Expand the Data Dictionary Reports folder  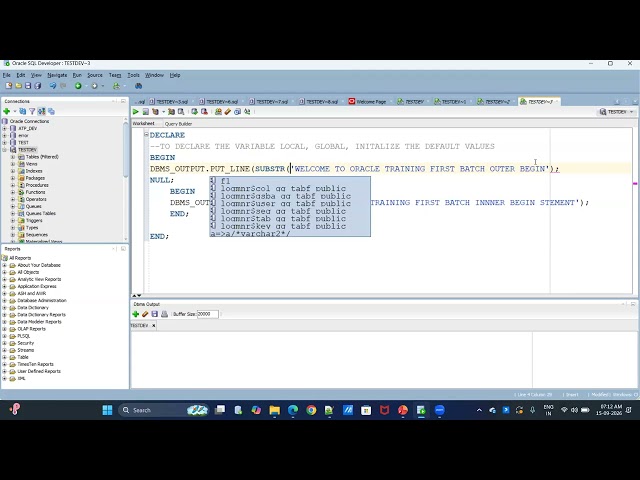coord(4,315)
